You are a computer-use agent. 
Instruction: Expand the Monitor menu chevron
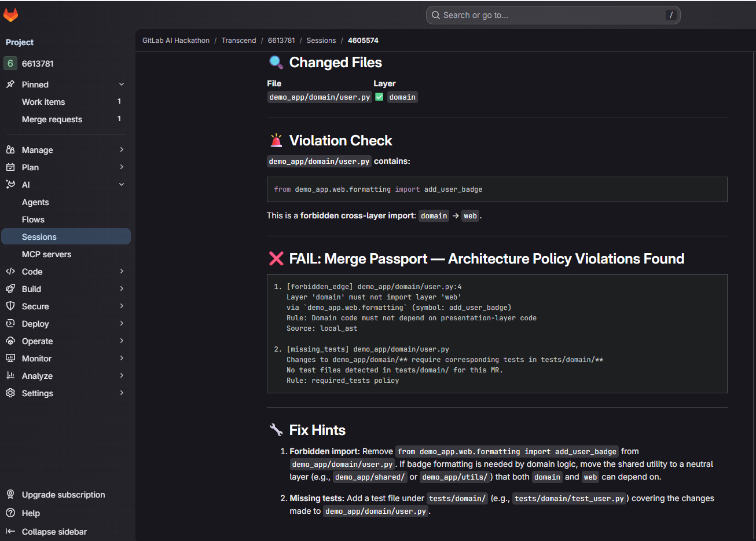[122, 359]
